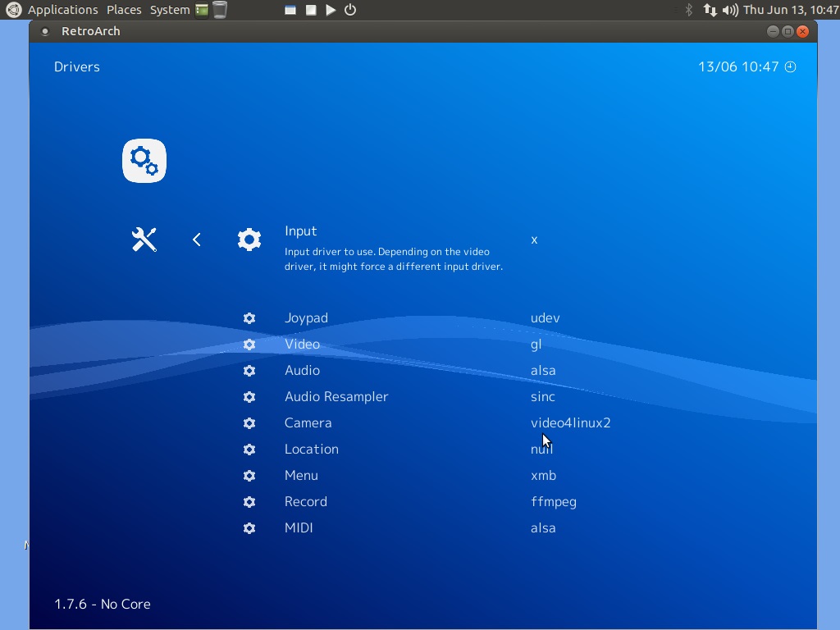This screenshot has height=630, width=840.
Task: Change the Joypad driver value udev
Action: pos(545,318)
